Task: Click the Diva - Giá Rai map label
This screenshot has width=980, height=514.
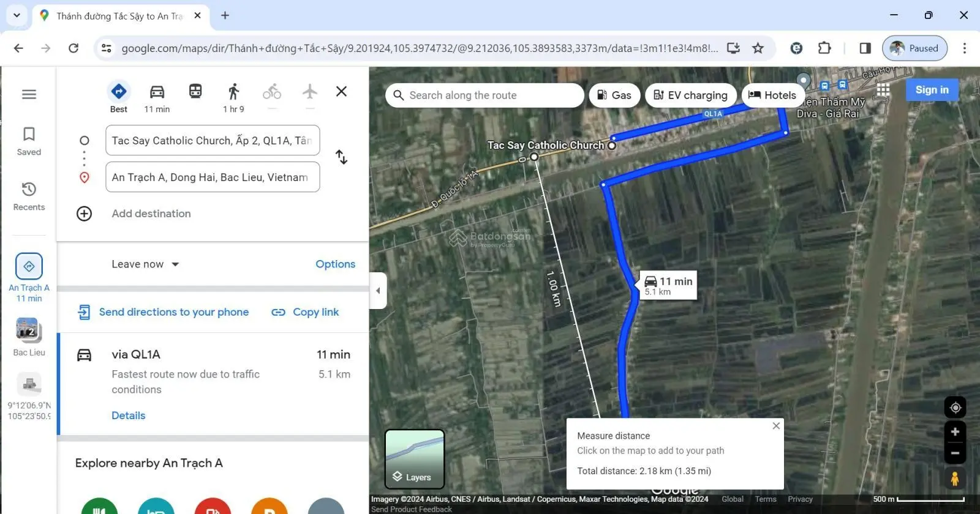Action: [828, 114]
